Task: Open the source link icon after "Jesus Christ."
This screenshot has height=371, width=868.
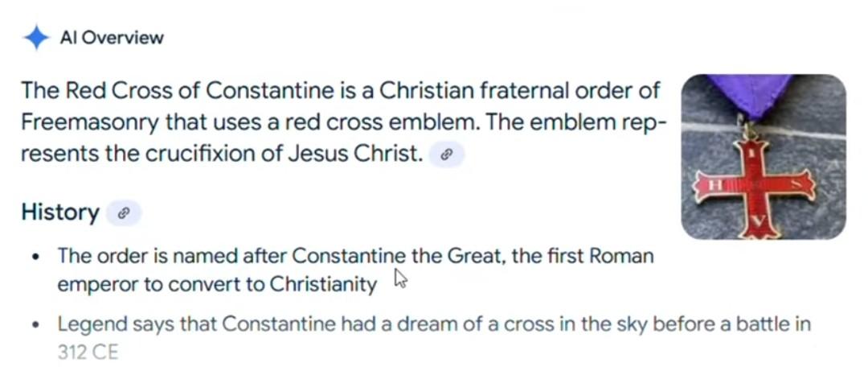Action: coord(447,155)
